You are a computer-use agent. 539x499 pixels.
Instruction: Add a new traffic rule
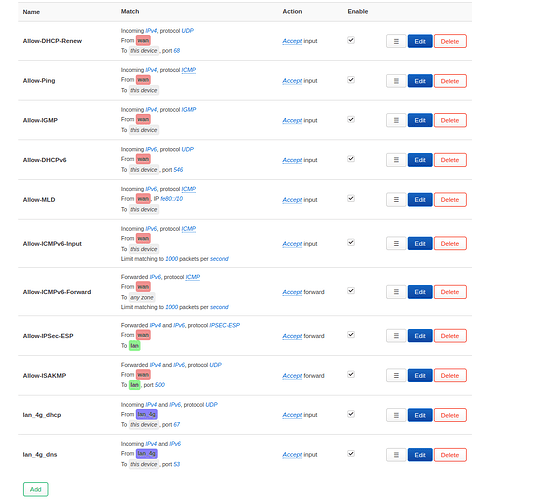click(36, 489)
